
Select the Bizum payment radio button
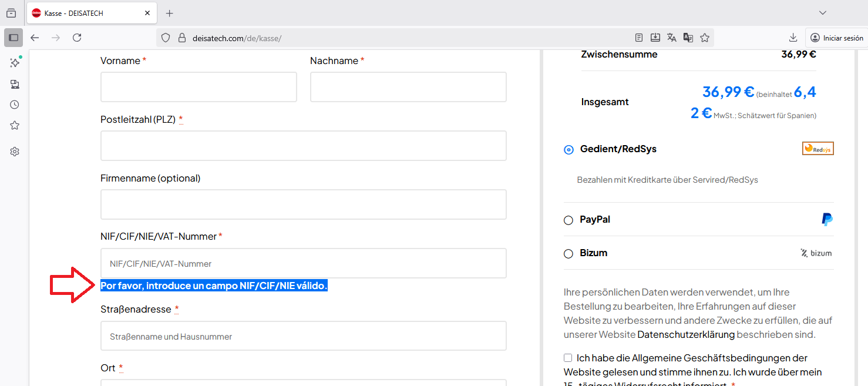coord(568,254)
